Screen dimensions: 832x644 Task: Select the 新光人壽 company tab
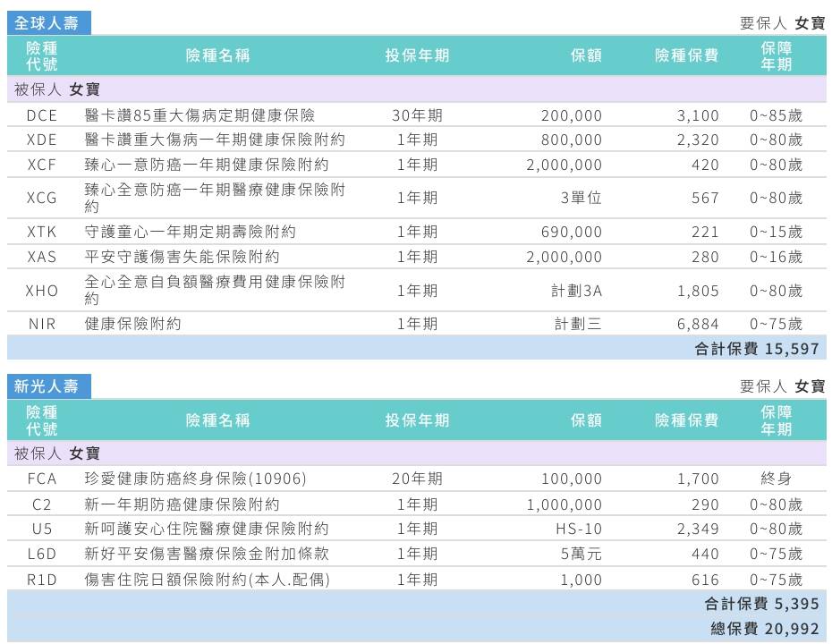(x=47, y=386)
